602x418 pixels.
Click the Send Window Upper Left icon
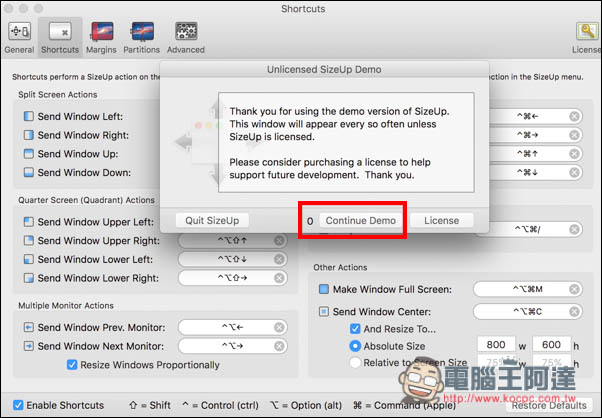click(28, 221)
